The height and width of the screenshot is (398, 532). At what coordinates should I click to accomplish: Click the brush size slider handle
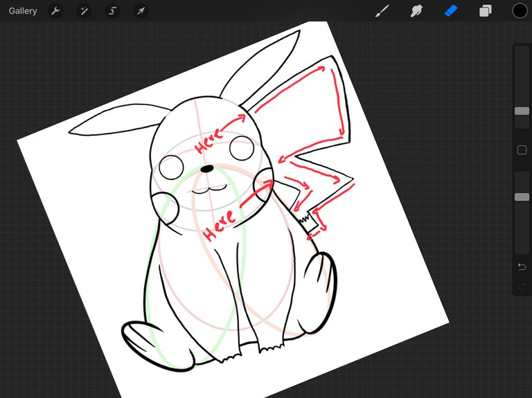click(522, 111)
